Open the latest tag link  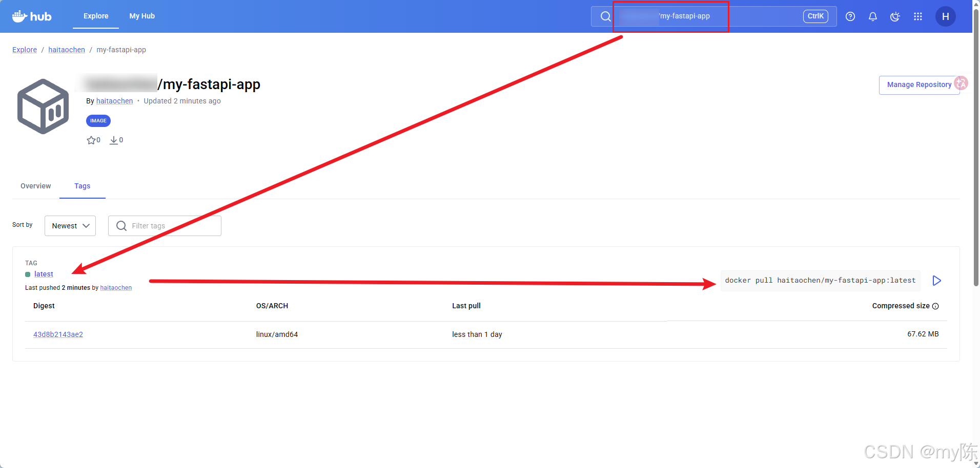pos(44,274)
